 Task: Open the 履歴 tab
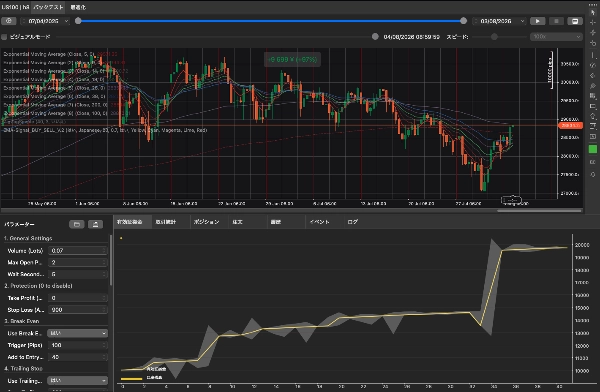pos(276,222)
